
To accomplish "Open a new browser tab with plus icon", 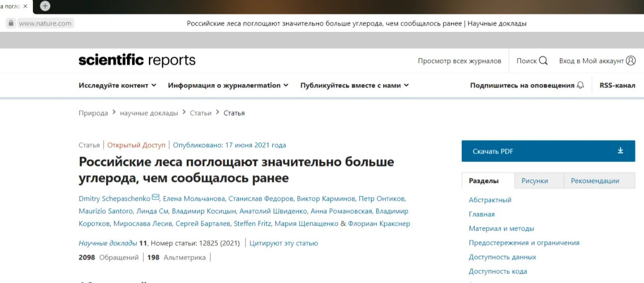I will point(45,6).
